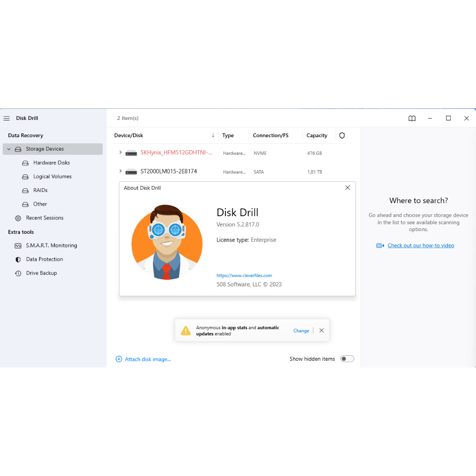
Task: Minimize the Disk Drill window
Action: tap(430, 119)
